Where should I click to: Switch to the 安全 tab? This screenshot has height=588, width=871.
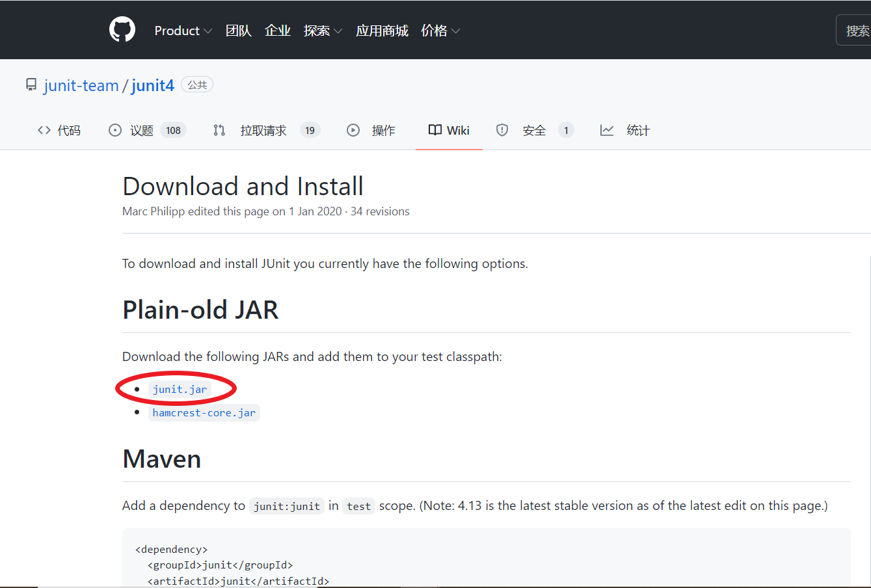coord(535,130)
